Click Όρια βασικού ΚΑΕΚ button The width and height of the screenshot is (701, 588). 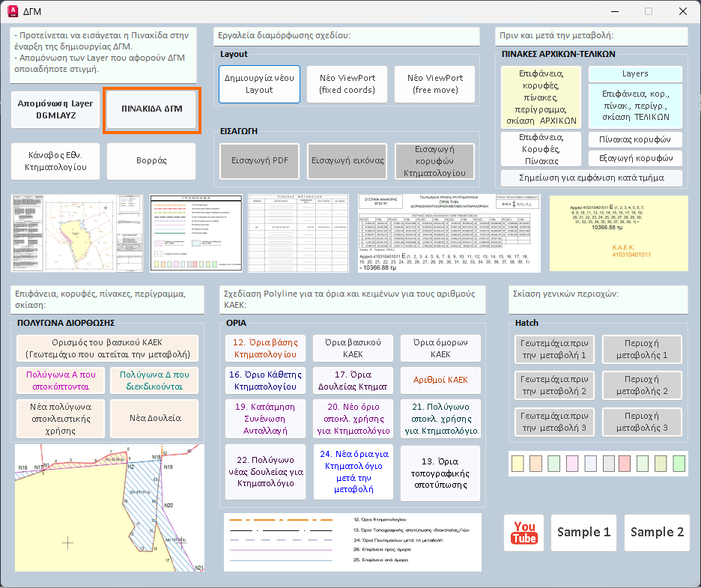353,349
